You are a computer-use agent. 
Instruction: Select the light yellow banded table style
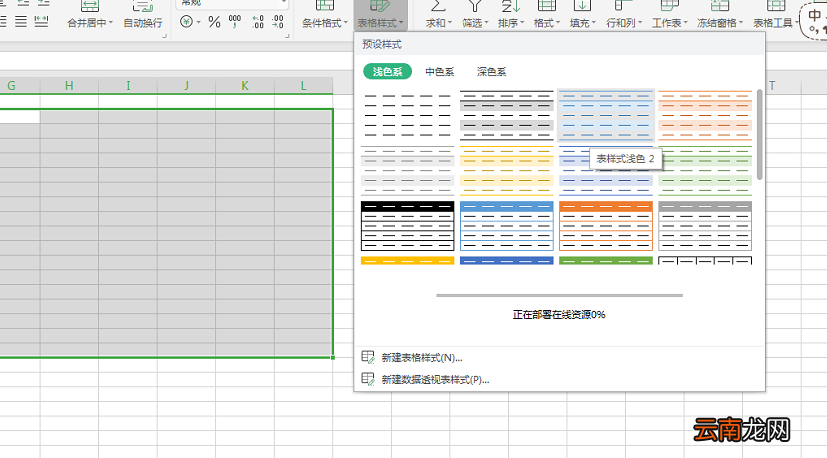(506, 170)
